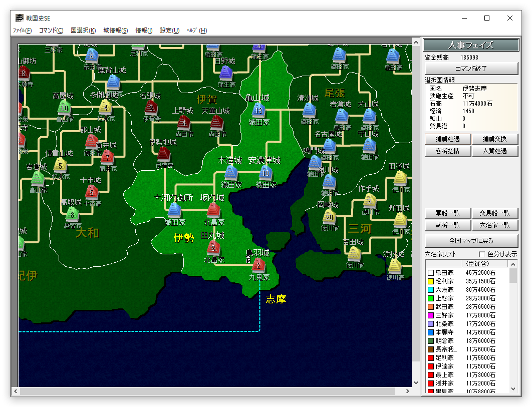The image size is (532, 407).
Task: Open the 国選択(K) menu
Action: pos(83,31)
